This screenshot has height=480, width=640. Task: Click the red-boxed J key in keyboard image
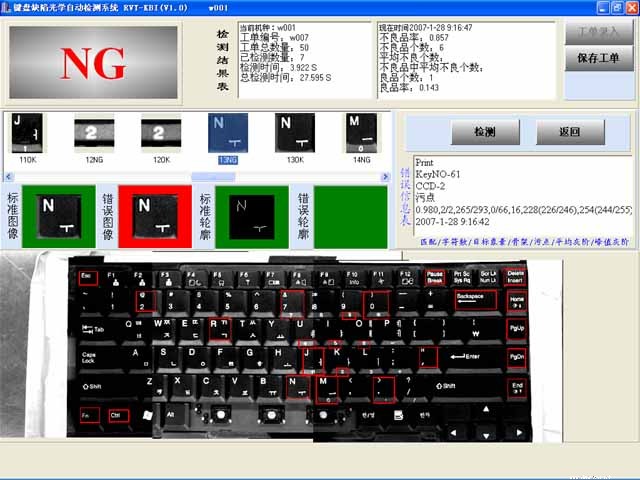pos(313,359)
